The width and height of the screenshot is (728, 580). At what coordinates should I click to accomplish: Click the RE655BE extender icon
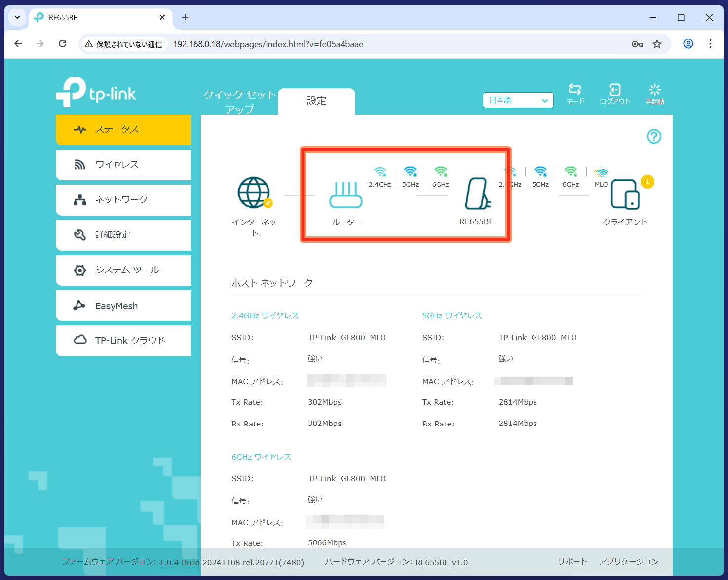[478, 193]
